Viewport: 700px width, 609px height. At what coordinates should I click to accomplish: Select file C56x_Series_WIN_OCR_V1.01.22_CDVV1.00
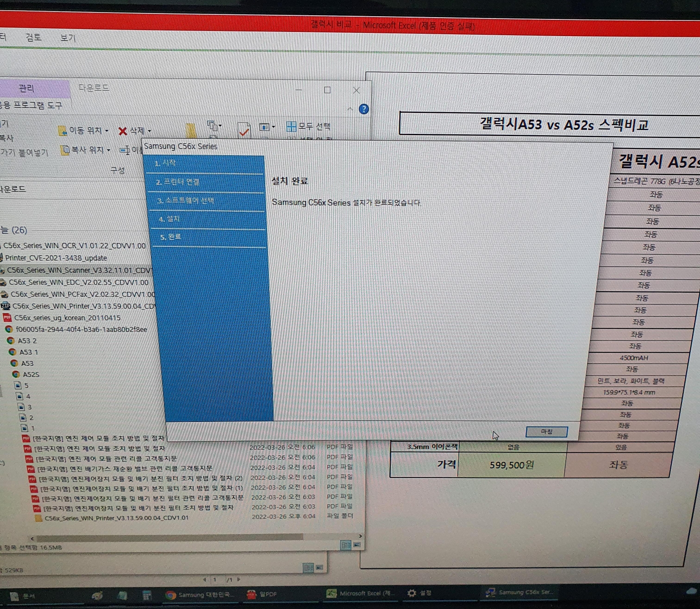[x=75, y=245]
